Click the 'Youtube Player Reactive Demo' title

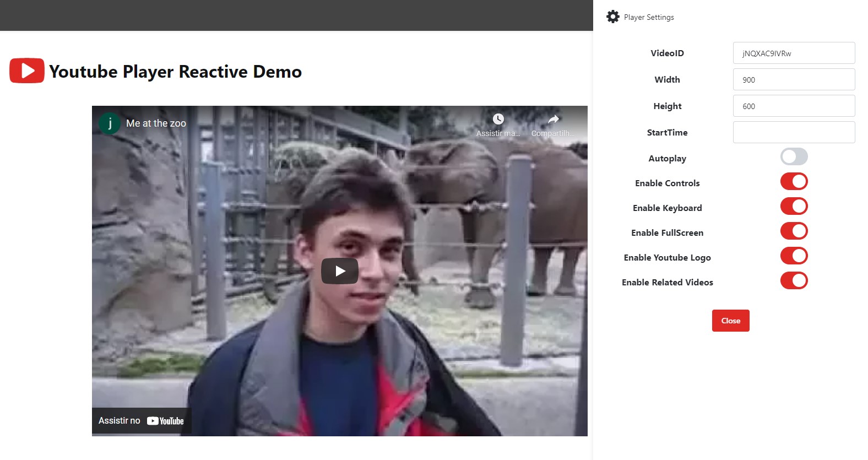175,72
